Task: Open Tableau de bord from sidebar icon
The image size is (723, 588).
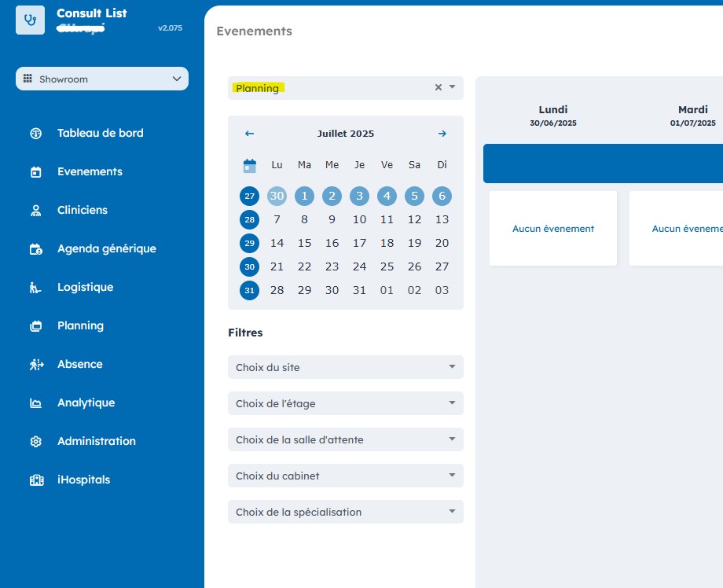Action: [35, 133]
